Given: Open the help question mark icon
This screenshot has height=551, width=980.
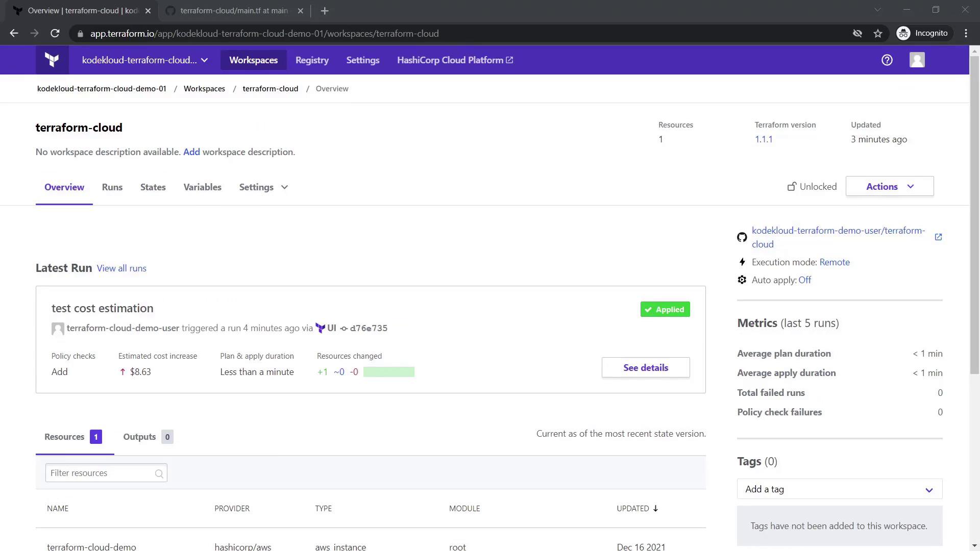Looking at the screenshot, I should pyautogui.click(x=887, y=60).
